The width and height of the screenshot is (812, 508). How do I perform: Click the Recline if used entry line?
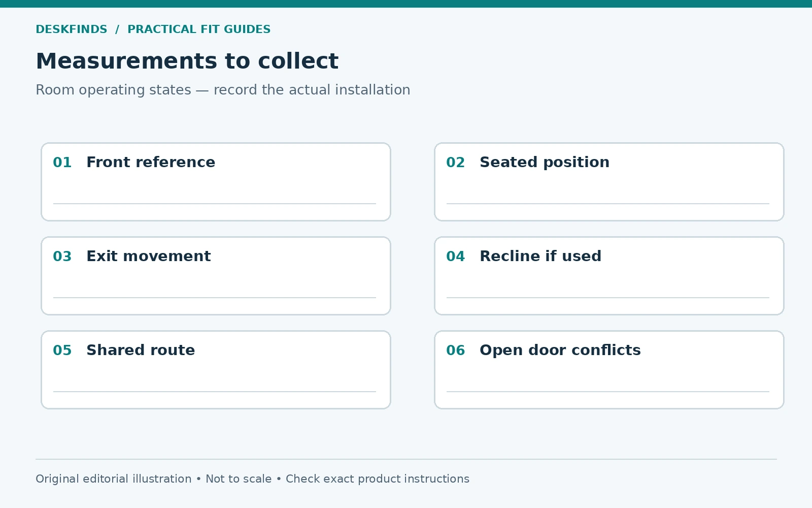coord(608,298)
